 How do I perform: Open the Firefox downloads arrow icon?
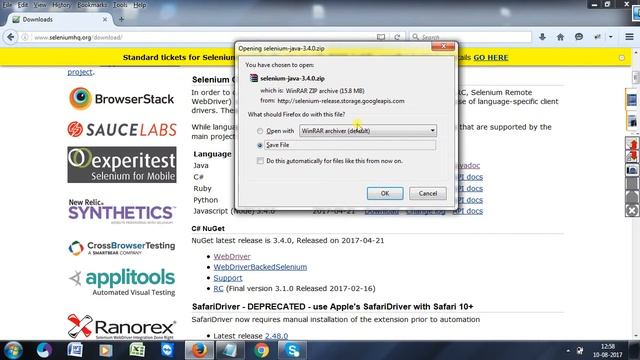[x=542, y=37]
